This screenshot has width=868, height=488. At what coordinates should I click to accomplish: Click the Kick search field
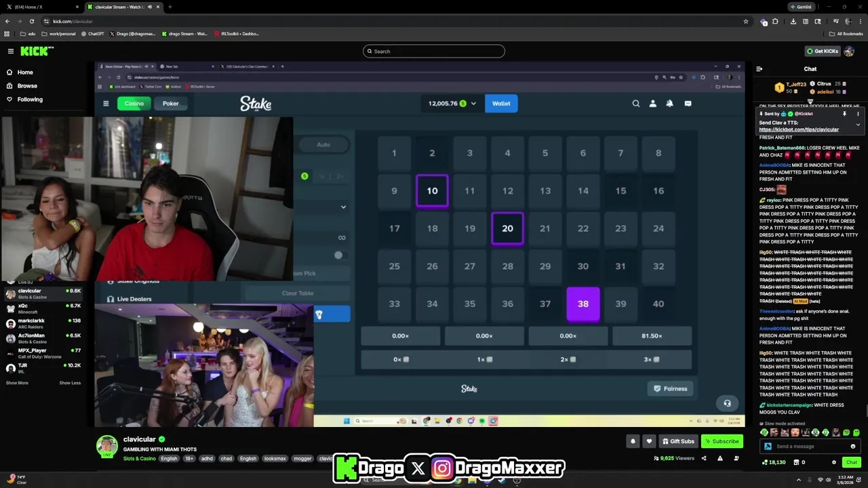(x=434, y=51)
